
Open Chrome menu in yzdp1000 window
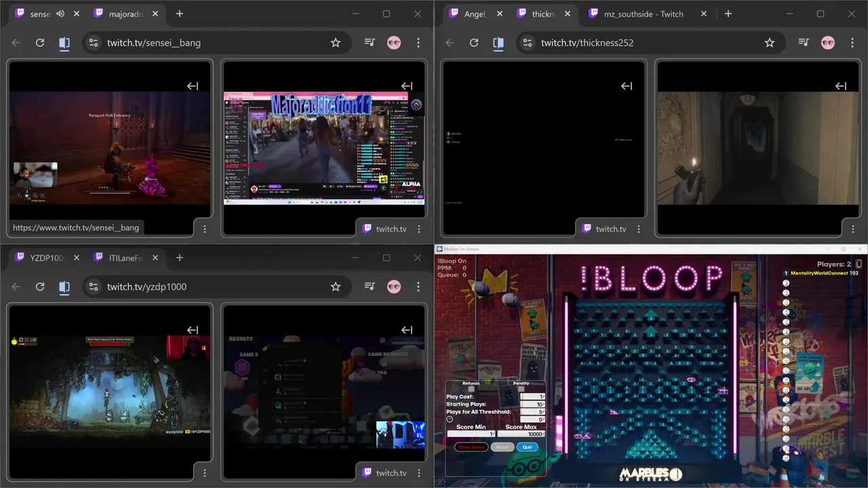click(x=418, y=287)
